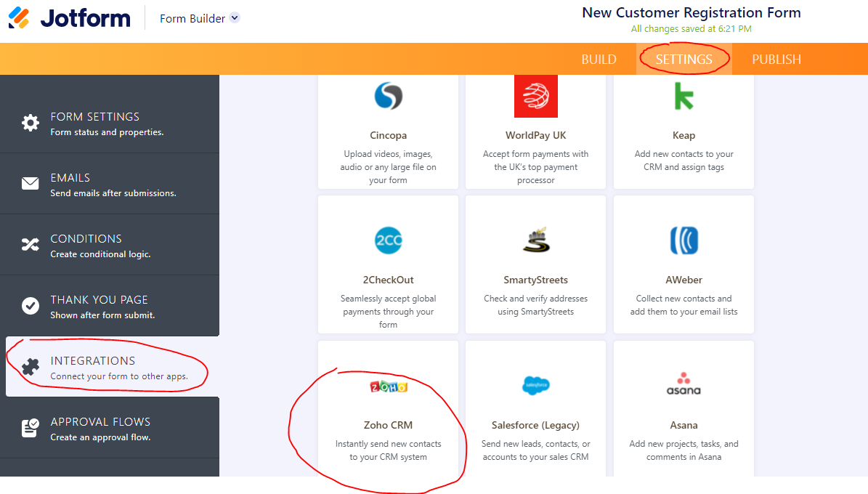This screenshot has width=868, height=494.
Task: Click Asana description about projects and tasks
Action: 684,450
